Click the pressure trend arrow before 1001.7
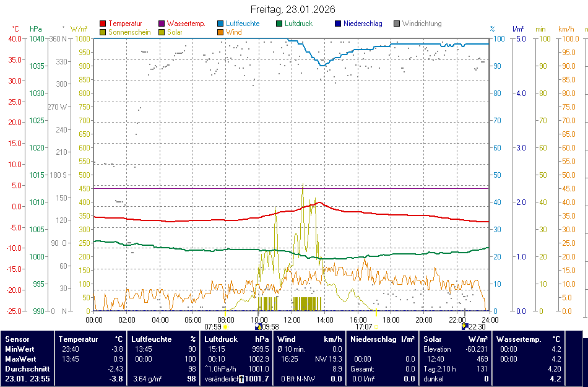This screenshot has width=588, height=387. pyautogui.click(x=242, y=378)
